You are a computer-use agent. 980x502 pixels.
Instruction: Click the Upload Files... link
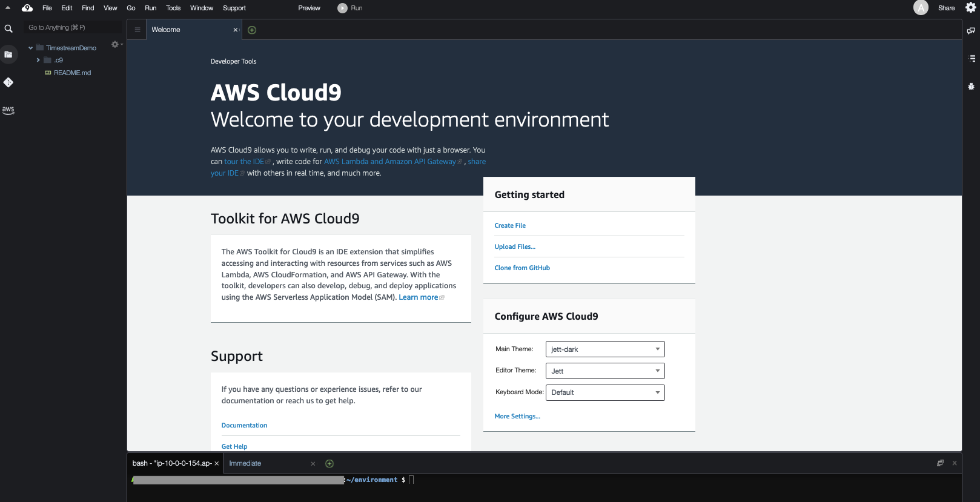[515, 247]
